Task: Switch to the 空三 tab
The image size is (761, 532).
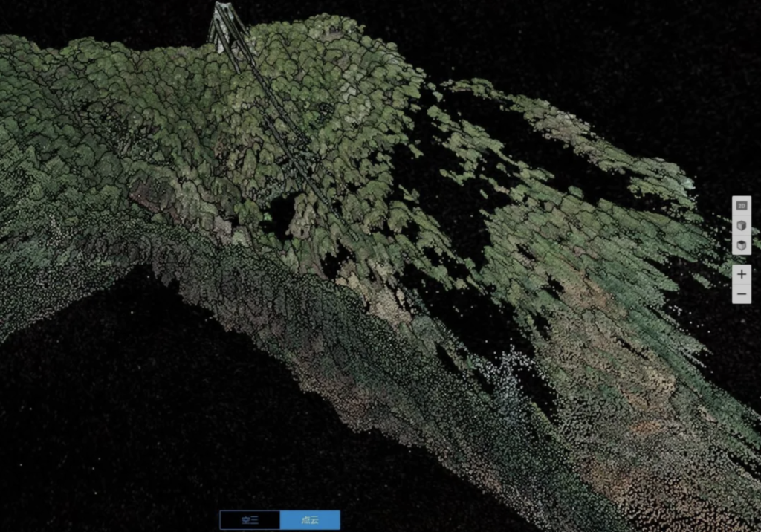Action: tap(250, 520)
